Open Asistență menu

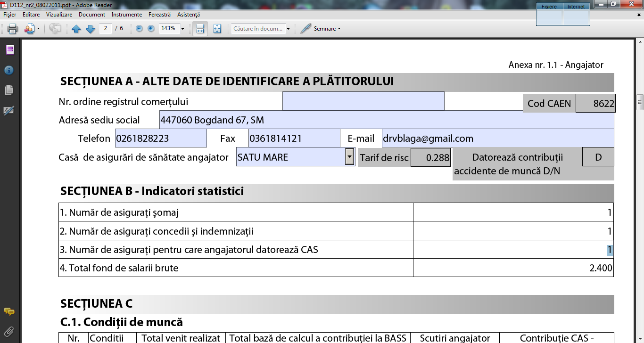point(189,15)
